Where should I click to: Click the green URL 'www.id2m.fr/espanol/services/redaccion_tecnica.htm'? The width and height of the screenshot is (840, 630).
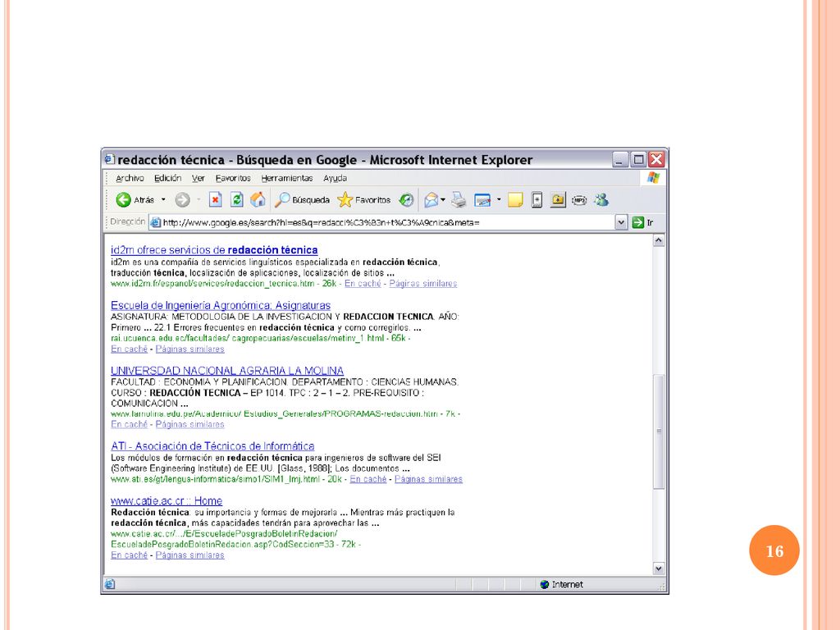click(x=212, y=283)
